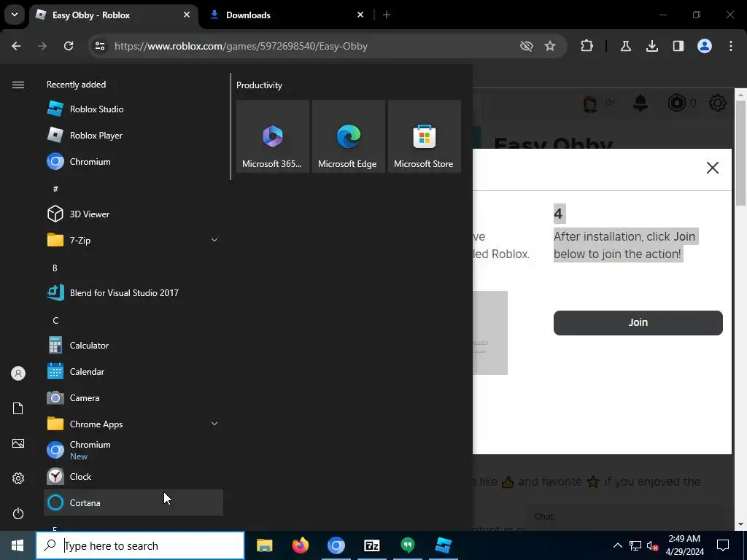Open 7-Zip from taskbar

coord(371,545)
